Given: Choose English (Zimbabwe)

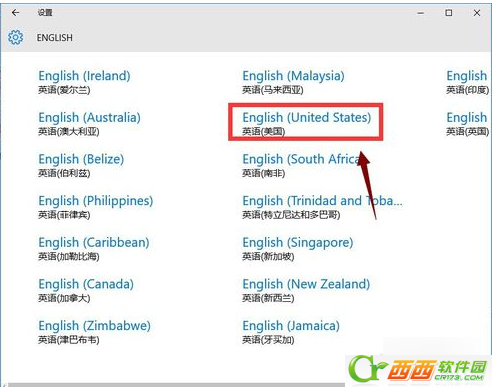Looking at the screenshot, I should click(x=94, y=332).
